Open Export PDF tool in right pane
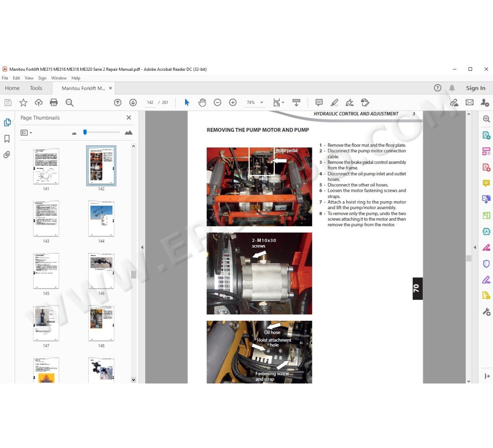The height and width of the screenshot is (448, 493). 486,135
